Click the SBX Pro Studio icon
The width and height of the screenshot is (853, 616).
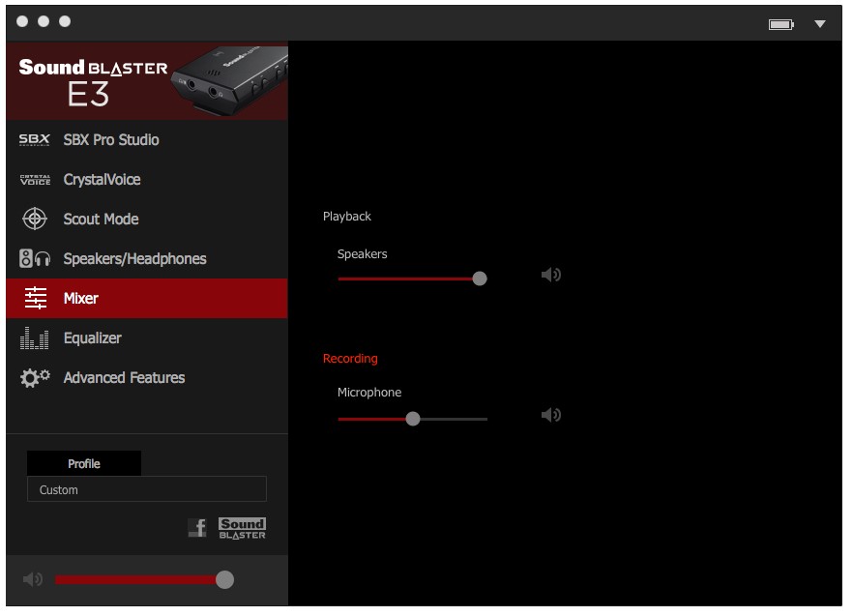[x=35, y=140]
